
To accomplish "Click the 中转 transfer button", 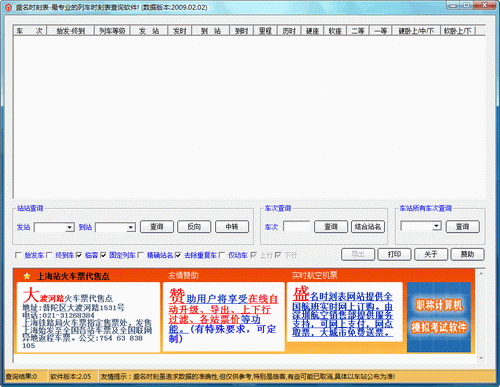I will coord(232,227).
